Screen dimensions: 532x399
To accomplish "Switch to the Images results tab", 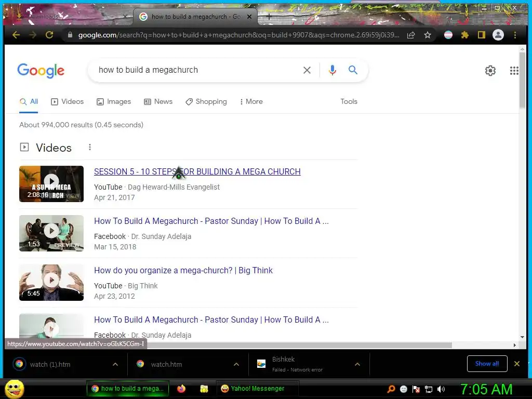I will [114, 101].
